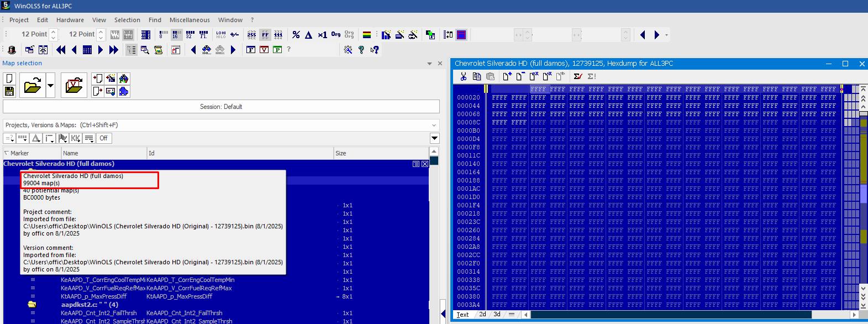Open Projects, Versions & Maps search dropdown

point(434,125)
